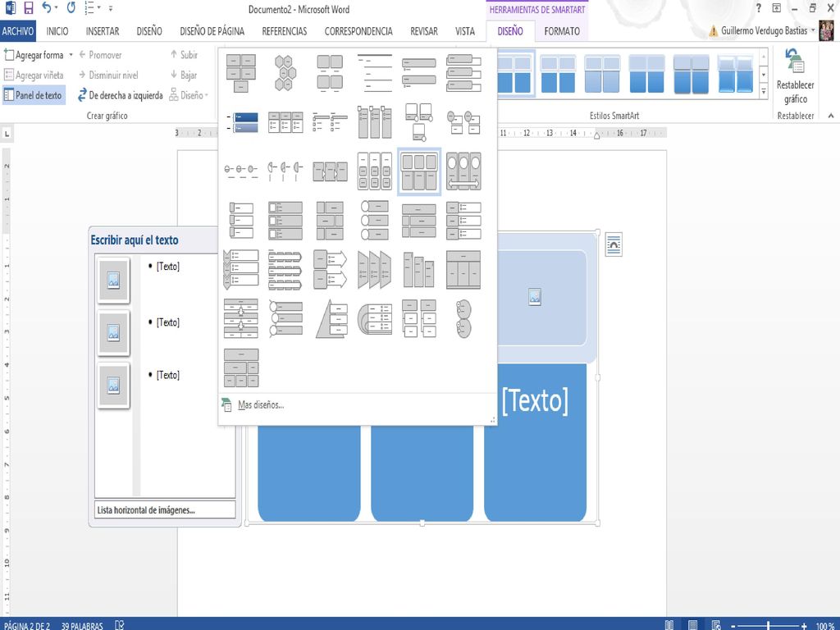Click the zoom slider handle in status bar

tap(768, 625)
